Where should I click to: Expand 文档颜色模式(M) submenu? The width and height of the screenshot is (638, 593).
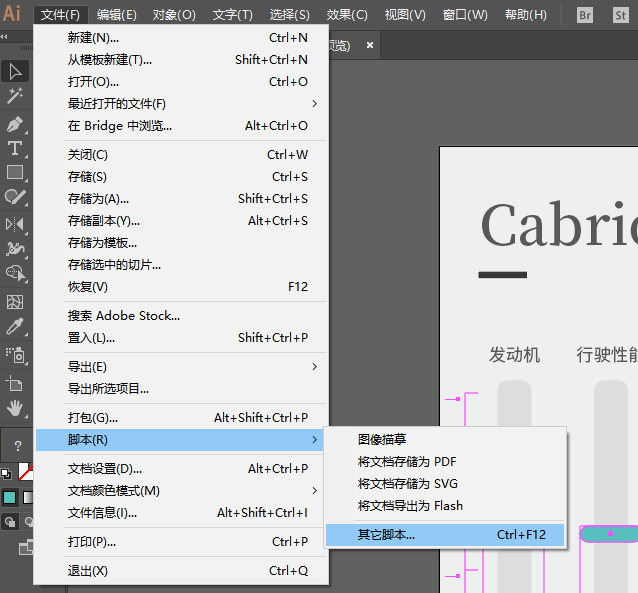click(181, 491)
